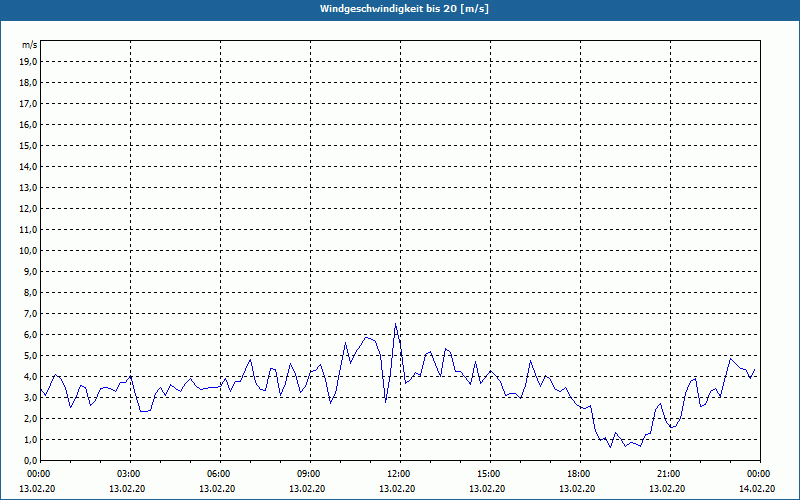Click the highest wind peak near 12:00
800x500 pixels.
click(395, 323)
